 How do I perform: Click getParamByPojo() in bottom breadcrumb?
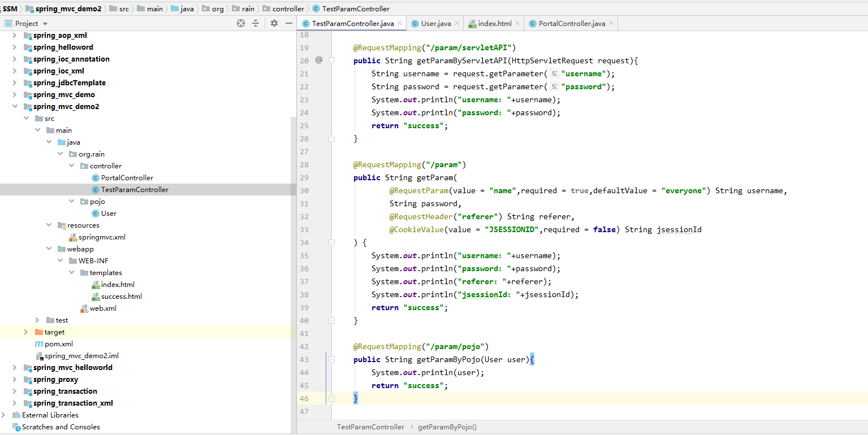pyautogui.click(x=447, y=427)
